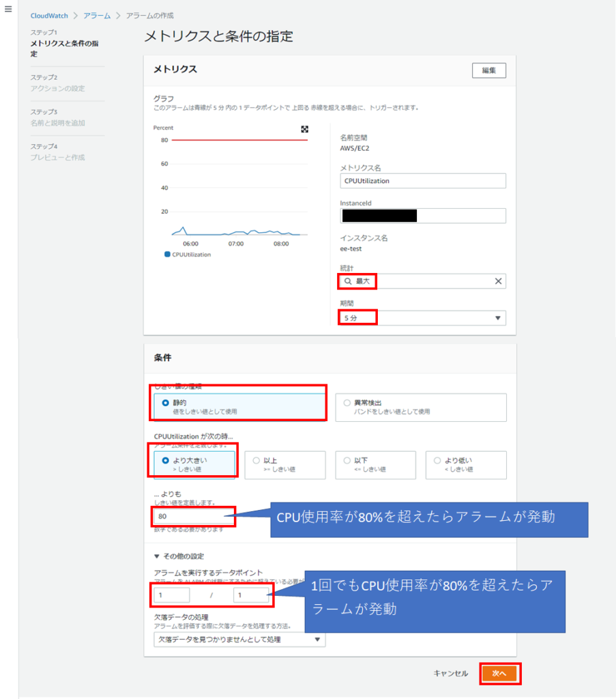
Task: Click the ee-test instance name
Action: pos(351,248)
